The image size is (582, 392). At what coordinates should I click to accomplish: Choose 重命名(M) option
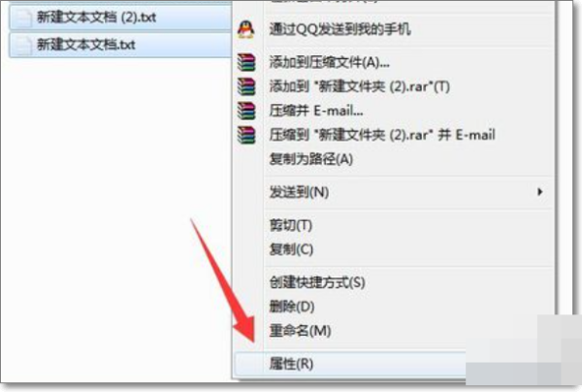300,330
